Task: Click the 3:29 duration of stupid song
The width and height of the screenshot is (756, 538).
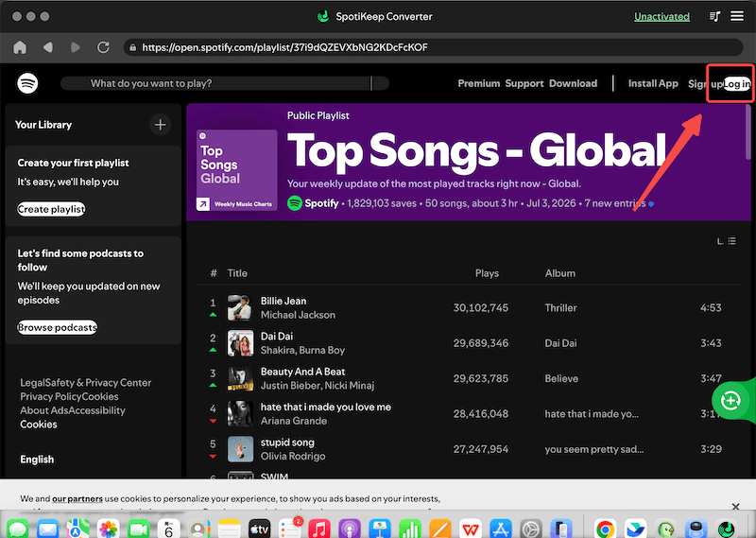Action: [x=711, y=449]
